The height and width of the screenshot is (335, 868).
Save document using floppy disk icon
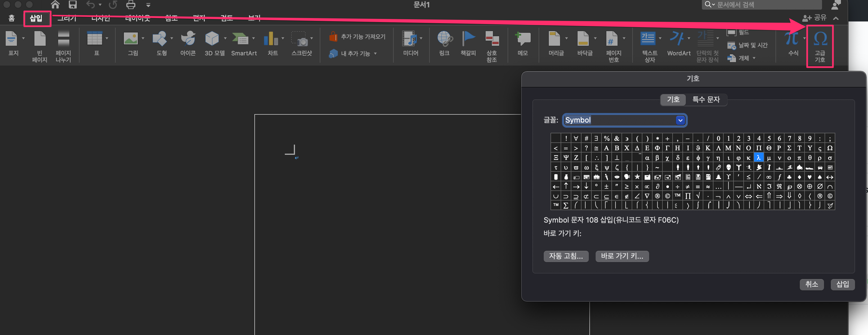click(72, 5)
